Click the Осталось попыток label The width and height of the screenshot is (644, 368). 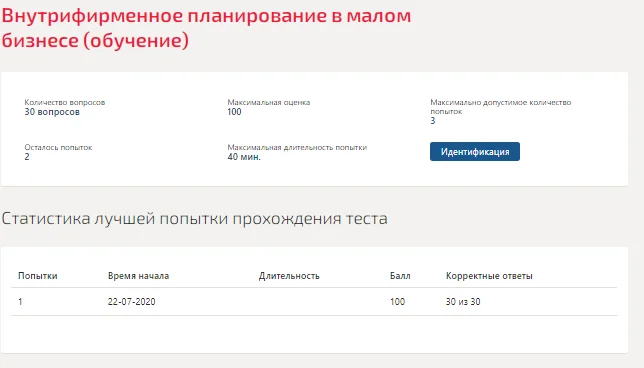[x=58, y=147]
